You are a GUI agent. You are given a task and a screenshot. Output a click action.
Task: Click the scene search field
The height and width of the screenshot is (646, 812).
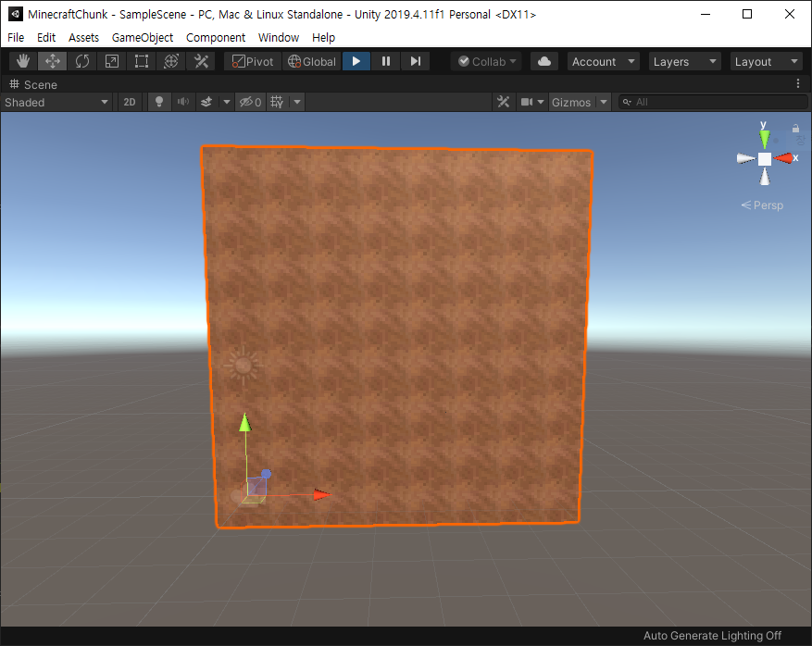713,102
